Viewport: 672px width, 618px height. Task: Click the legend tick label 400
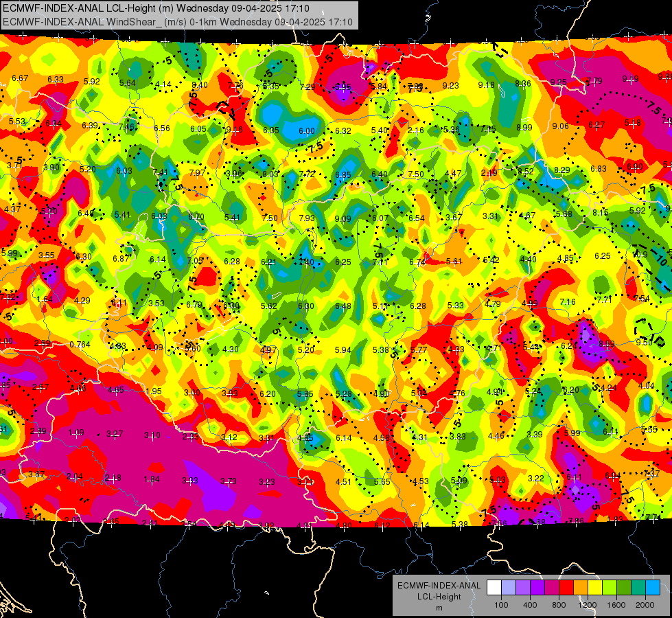pyautogui.click(x=530, y=605)
